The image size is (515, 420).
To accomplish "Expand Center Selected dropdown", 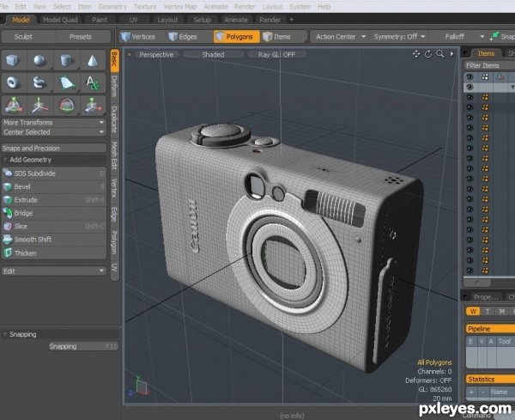I will (54, 132).
